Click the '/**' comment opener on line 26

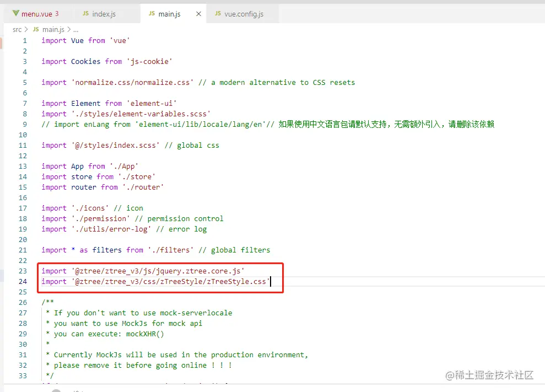tap(47, 302)
